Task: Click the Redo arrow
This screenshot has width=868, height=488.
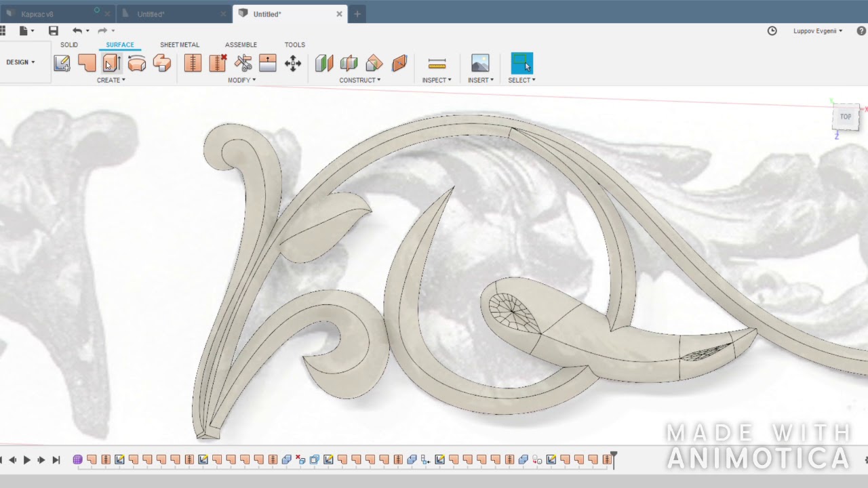Action: point(102,30)
